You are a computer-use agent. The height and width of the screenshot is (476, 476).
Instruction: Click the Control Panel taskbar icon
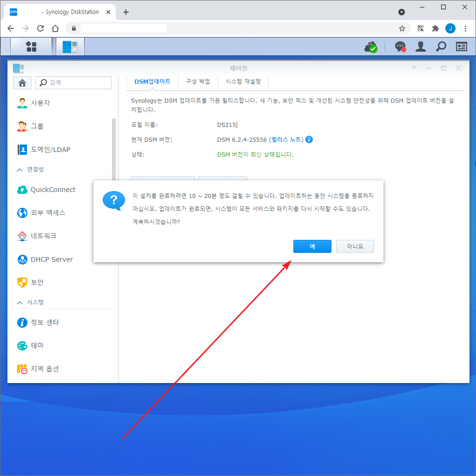[x=70, y=46]
